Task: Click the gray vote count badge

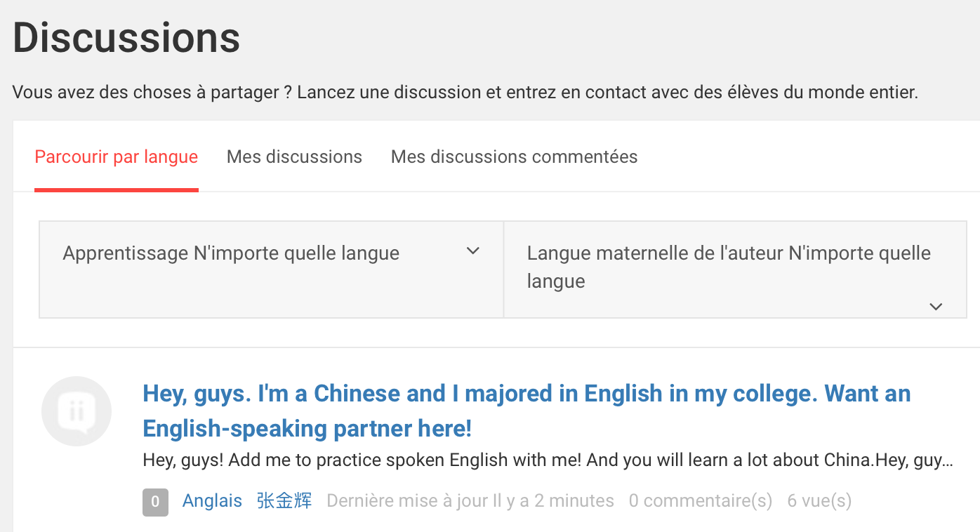Action: pyautogui.click(x=155, y=502)
